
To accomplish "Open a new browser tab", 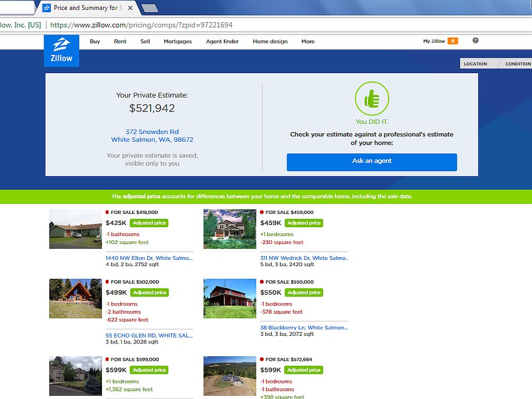I will pos(150,8).
